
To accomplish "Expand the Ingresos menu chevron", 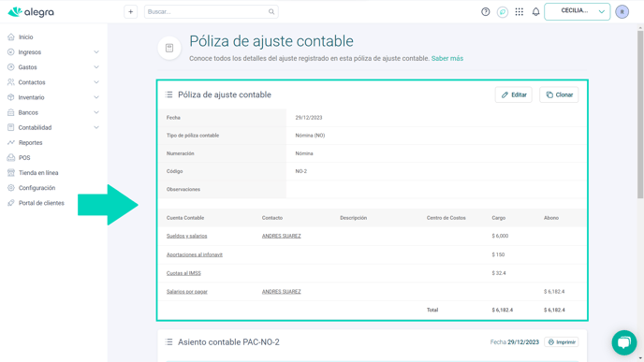I will (96, 52).
